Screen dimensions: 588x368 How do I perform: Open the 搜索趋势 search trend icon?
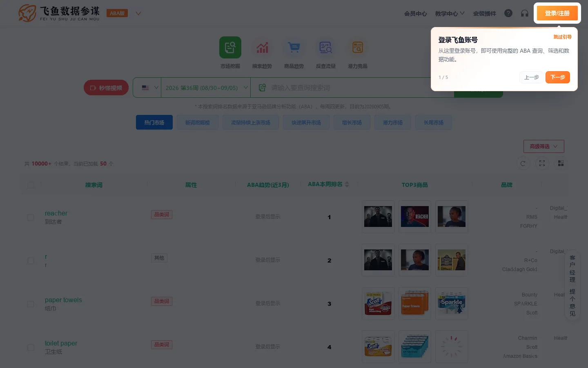click(262, 47)
